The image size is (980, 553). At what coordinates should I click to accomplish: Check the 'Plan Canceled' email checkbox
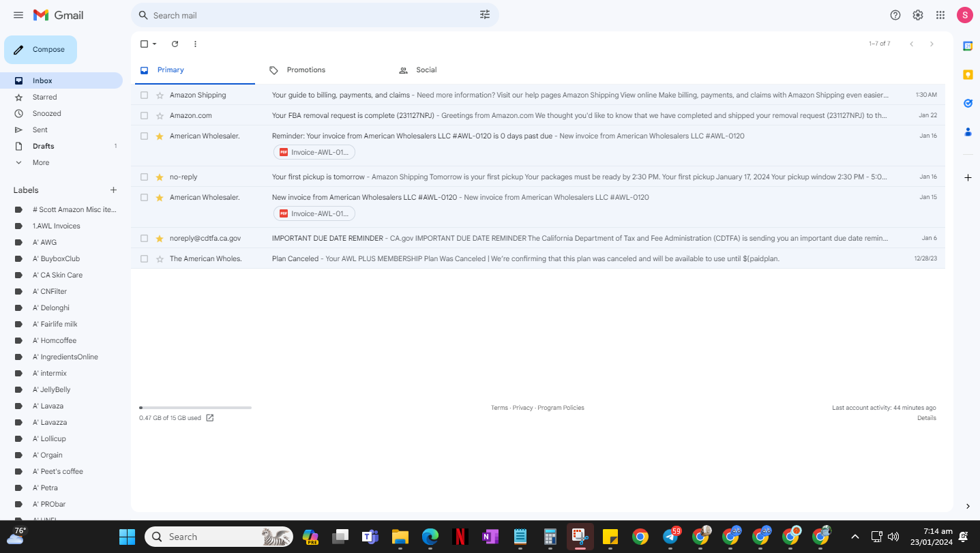144,258
